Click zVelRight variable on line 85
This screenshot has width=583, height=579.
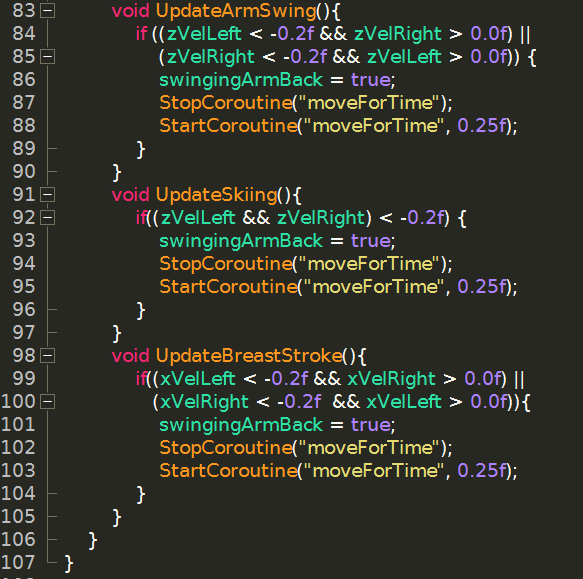(210, 58)
